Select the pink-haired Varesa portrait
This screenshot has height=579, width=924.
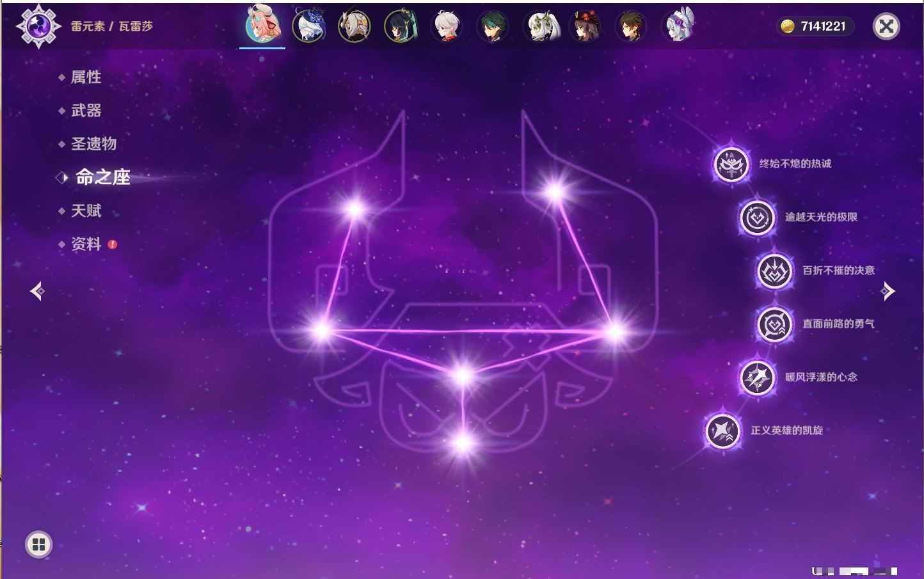[x=262, y=26]
